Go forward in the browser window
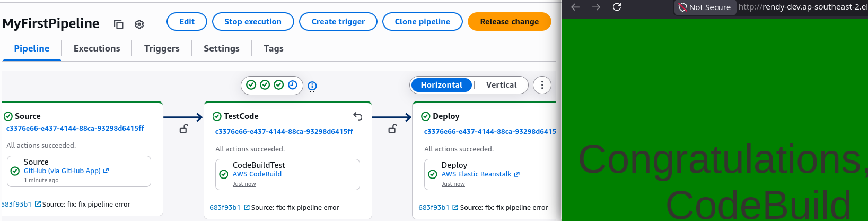 coord(596,7)
